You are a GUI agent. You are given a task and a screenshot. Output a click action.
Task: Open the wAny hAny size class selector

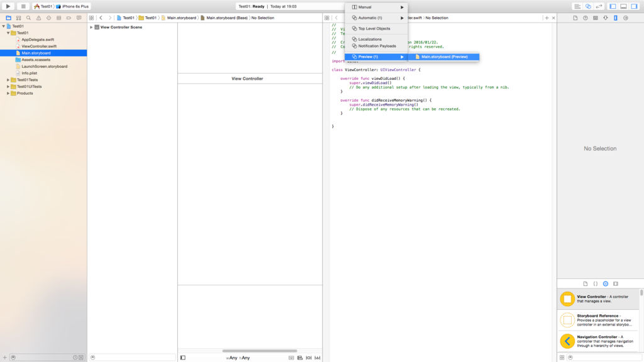coord(238,358)
